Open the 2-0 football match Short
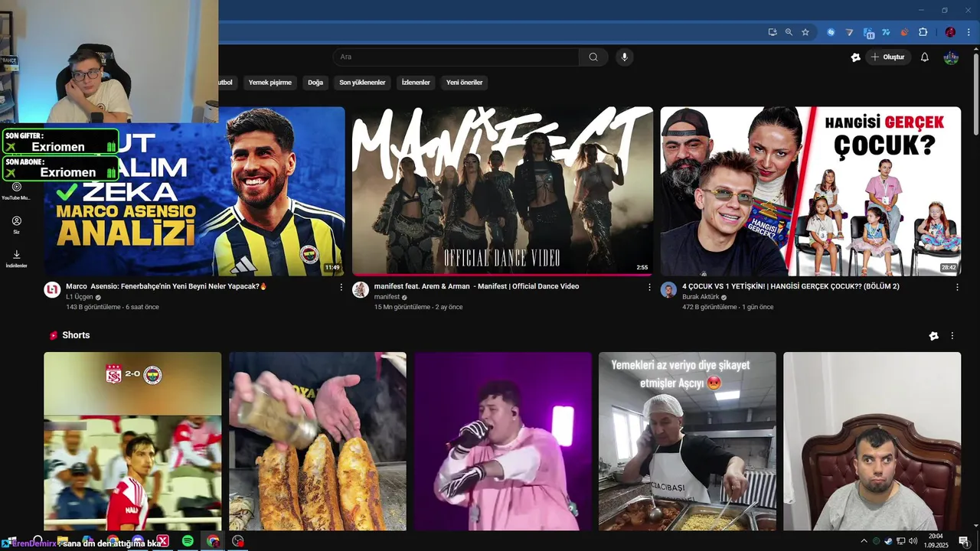The width and height of the screenshot is (980, 551). pyautogui.click(x=132, y=441)
